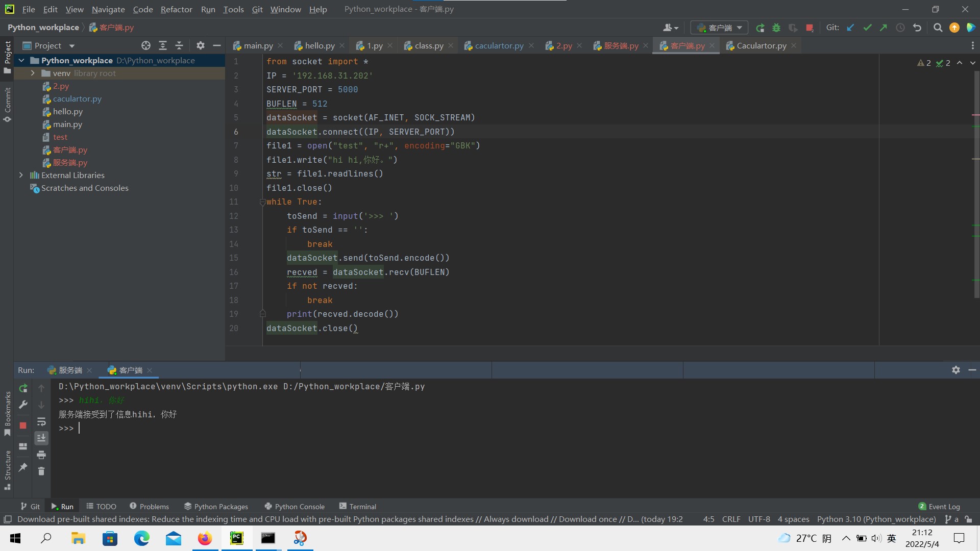Click the Debug bug icon in toolbar
980x551 pixels.
776,28
